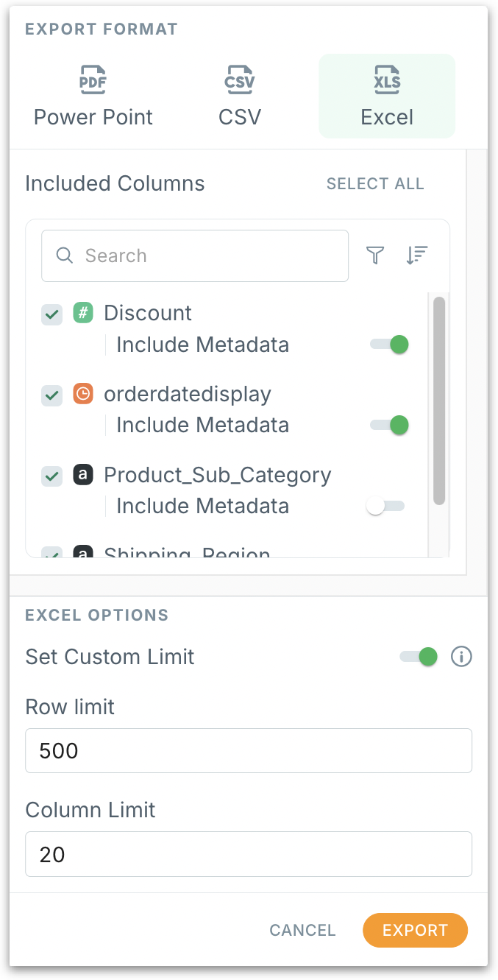
Task: Open the column filter funnel icon
Action: click(375, 255)
